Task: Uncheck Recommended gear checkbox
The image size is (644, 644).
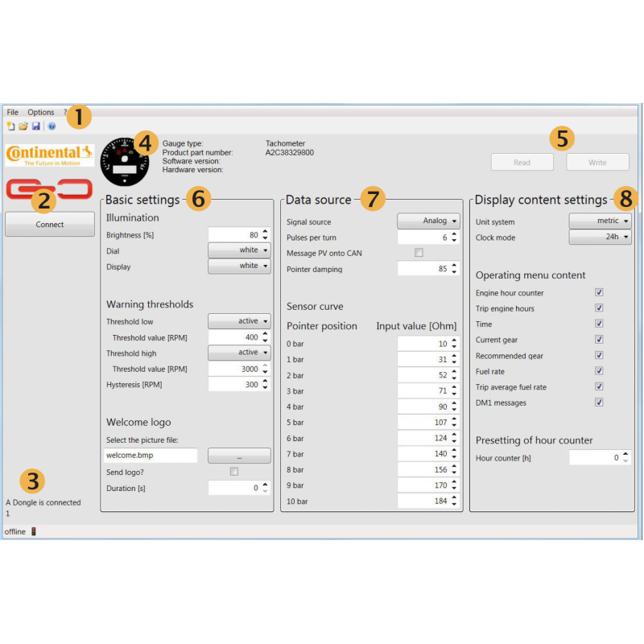Action: pos(599,355)
